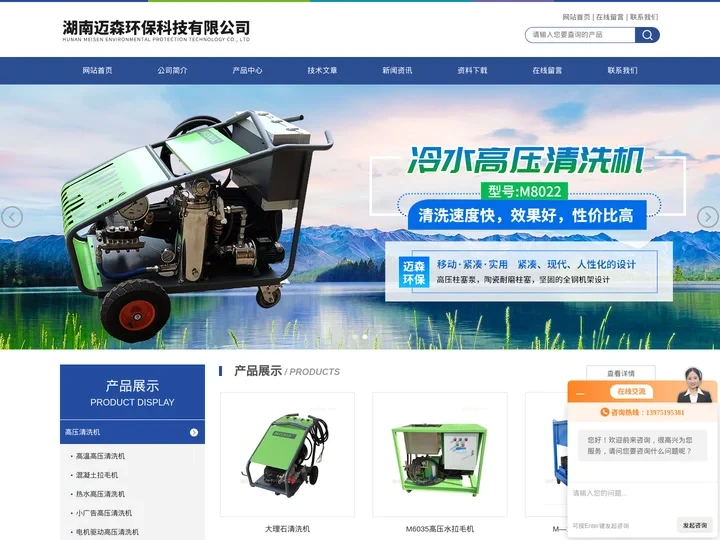Viewport: 720px width, 540px height.
Task: Click top header 在线留言 link
Action: (610, 17)
